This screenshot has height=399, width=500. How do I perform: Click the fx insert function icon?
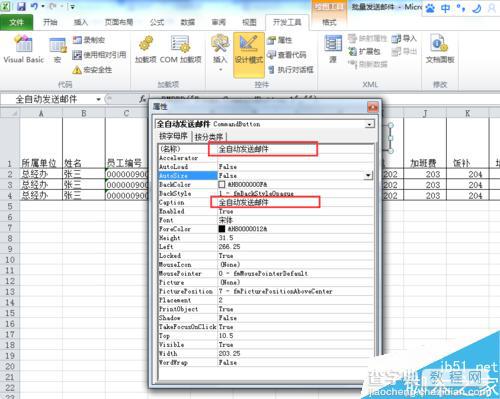(x=143, y=99)
